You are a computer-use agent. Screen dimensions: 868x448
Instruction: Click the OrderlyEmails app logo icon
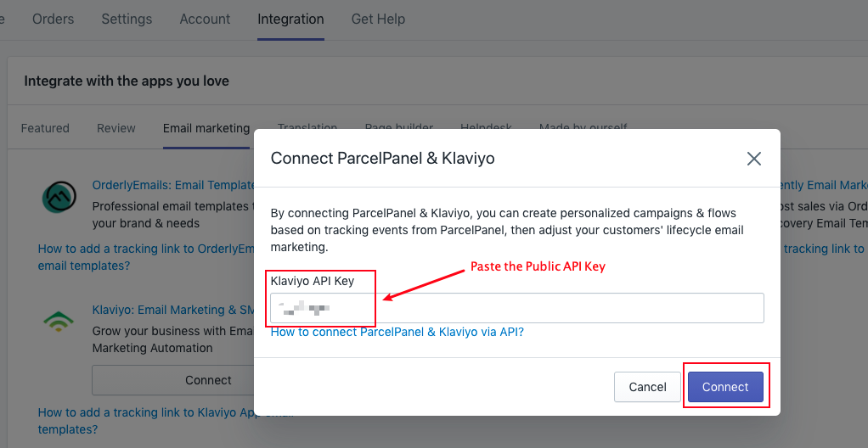coord(59,198)
